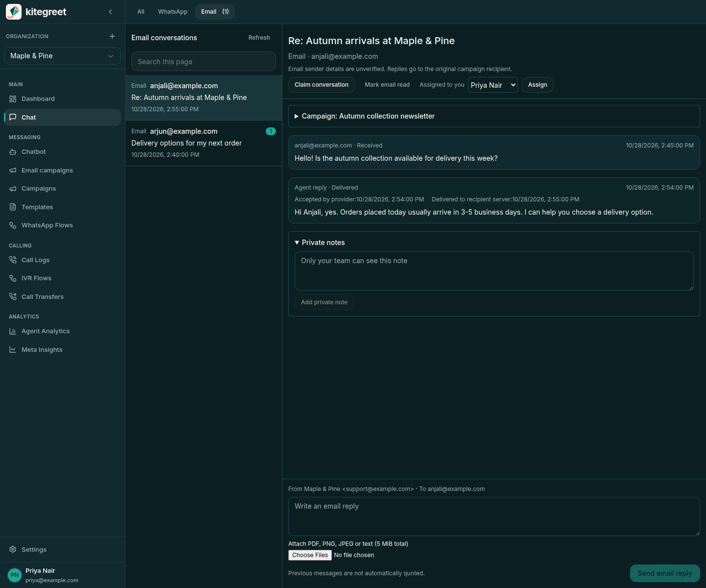Viewport: 706px width, 588px height.
Task: Click Claim conversation button
Action: [322, 85]
